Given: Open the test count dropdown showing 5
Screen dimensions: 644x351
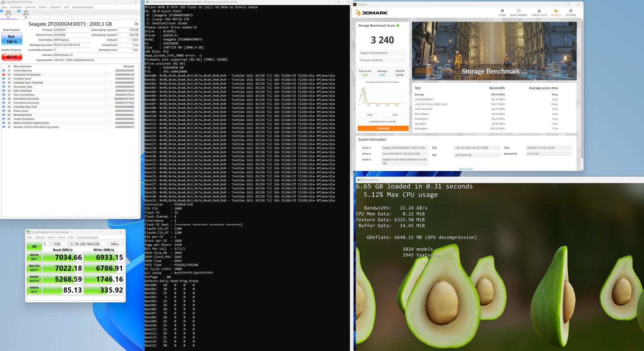Looking at the screenshot, I should (x=47, y=244).
